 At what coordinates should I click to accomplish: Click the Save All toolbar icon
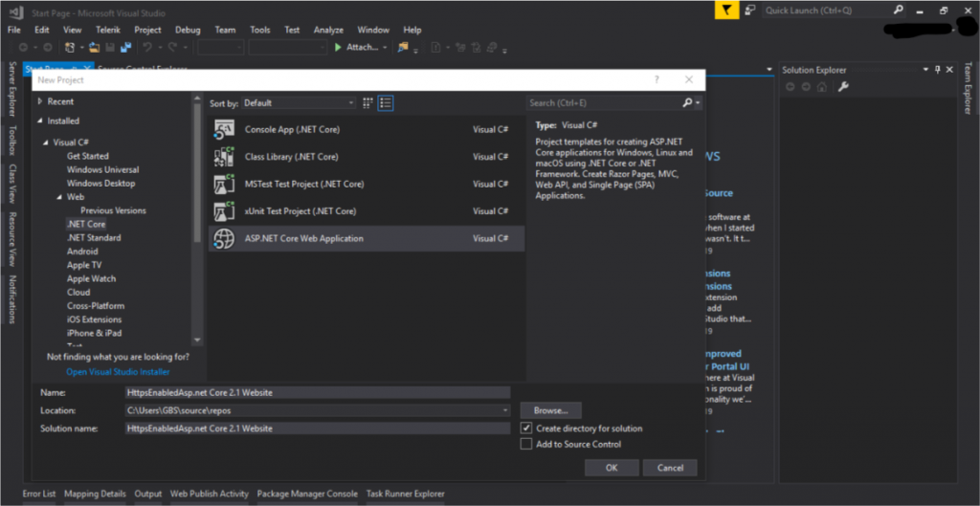[x=126, y=47]
